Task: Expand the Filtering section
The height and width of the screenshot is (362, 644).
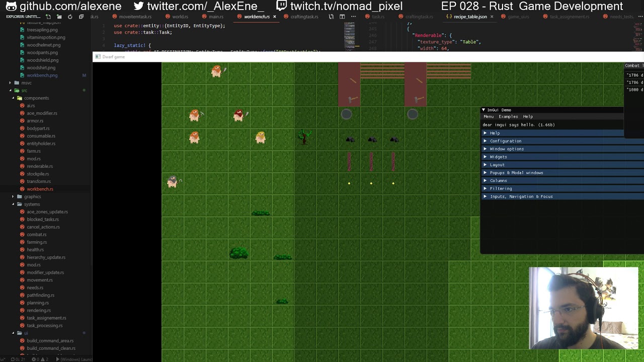Action: (562, 189)
